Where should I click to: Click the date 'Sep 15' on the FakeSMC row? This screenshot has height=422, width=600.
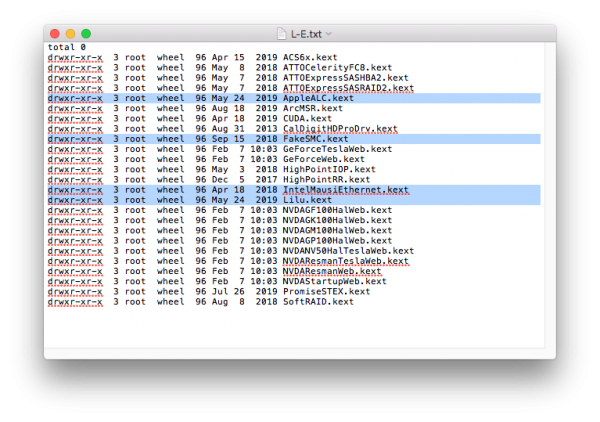click(228, 139)
